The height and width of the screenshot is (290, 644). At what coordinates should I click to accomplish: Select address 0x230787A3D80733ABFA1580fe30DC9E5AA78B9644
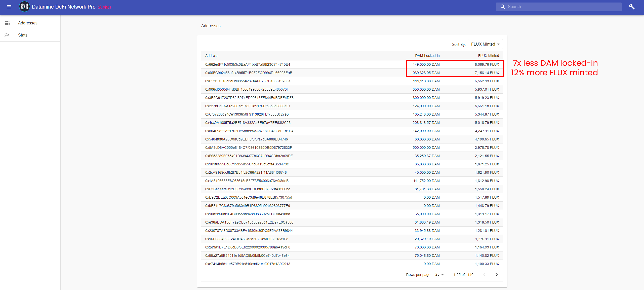(249, 231)
